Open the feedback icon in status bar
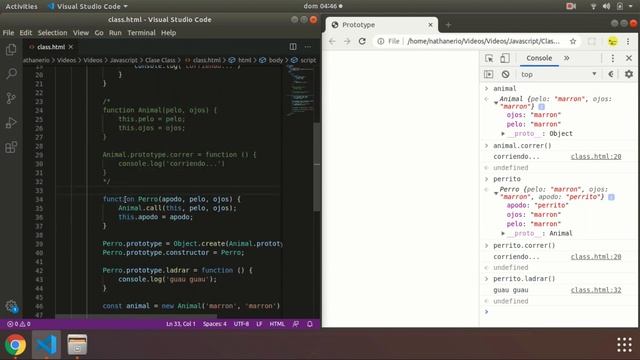Image resolution: width=640 pixels, height=360 pixels. 296,324
